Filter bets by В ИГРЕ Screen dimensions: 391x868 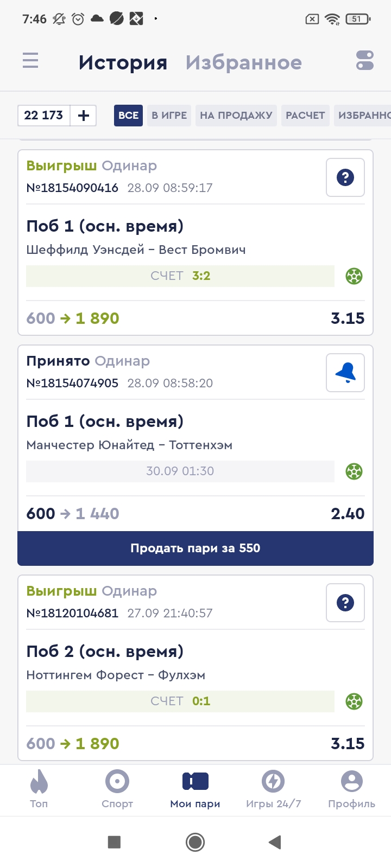coord(169,116)
